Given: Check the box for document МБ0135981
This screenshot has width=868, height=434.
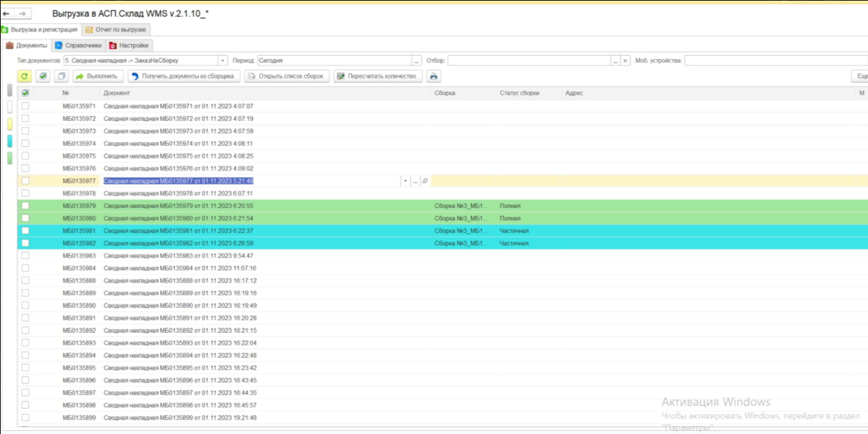Looking at the screenshot, I should point(25,231).
